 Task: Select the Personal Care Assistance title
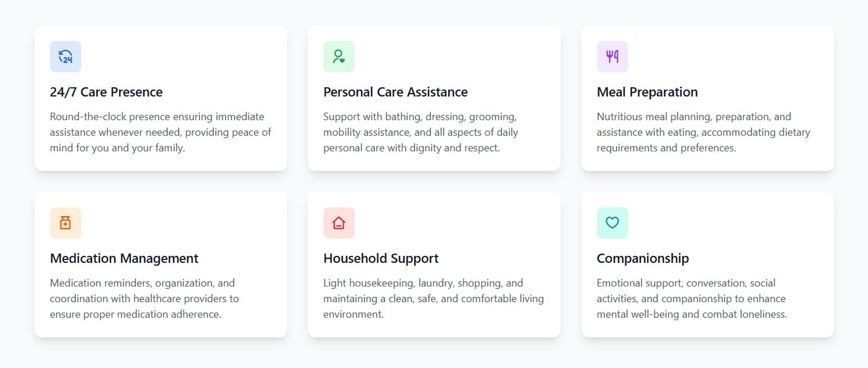coord(395,92)
